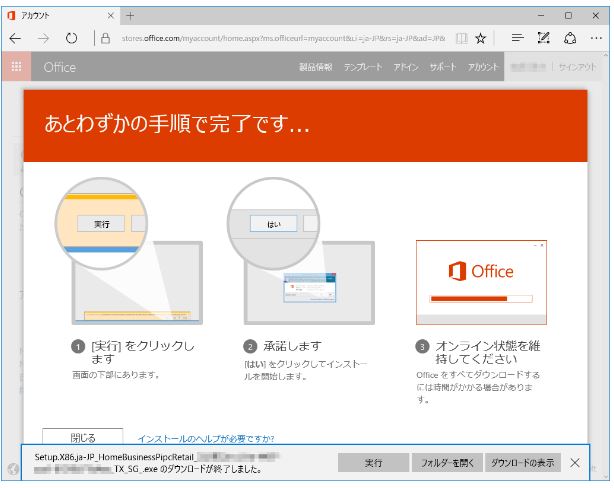Screen dimensions: 614x488
Task: Open インストールのヘルプが必要ですか? link
Action: click(206, 438)
